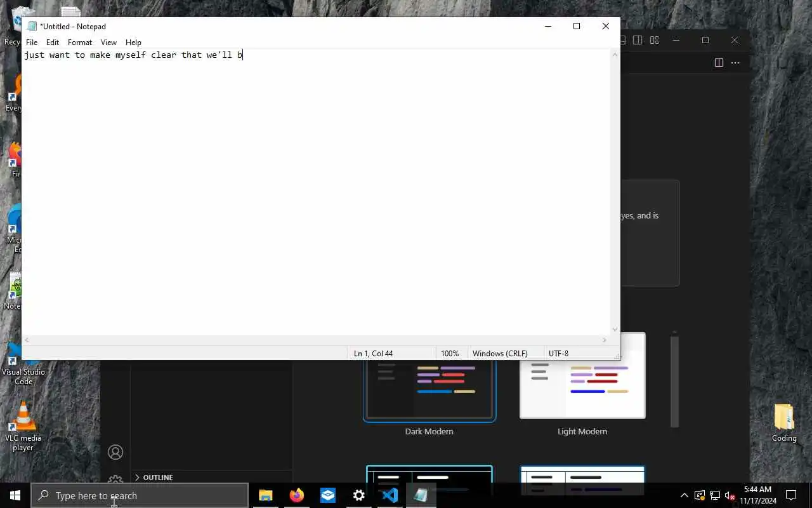
Task: Open the Windows Start menu
Action: 15,495
